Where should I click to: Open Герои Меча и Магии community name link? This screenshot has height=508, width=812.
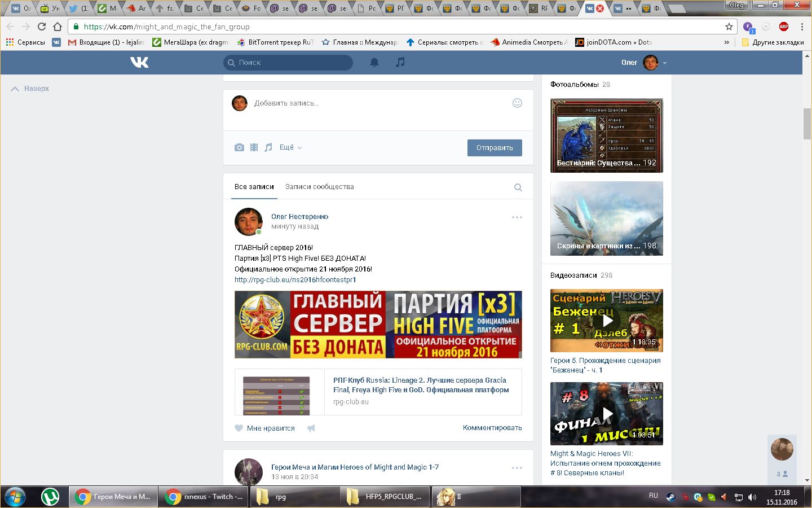tap(355, 467)
